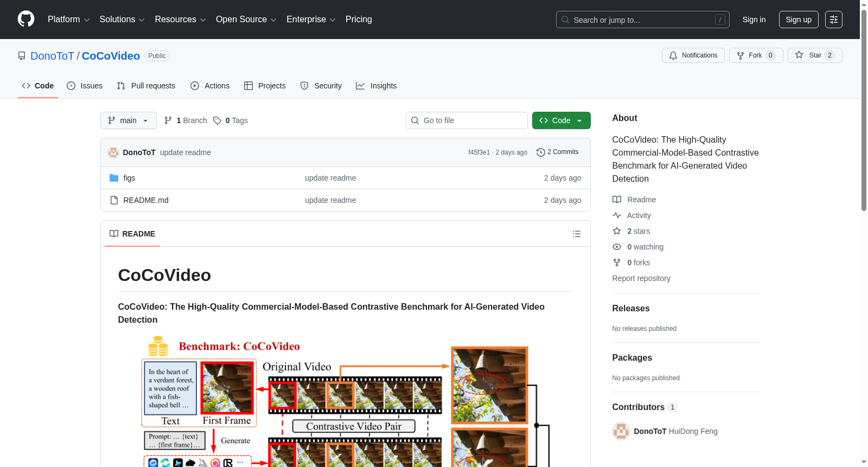
Task: Click the star icon next to 2 stars
Action: pyautogui.click(x=617, y=231)
